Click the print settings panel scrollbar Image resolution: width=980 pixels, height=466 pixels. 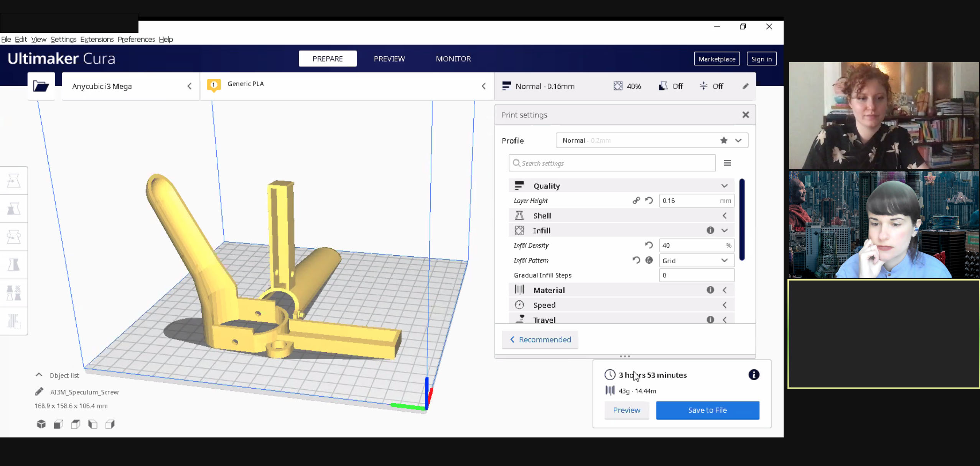click(742, 220)
